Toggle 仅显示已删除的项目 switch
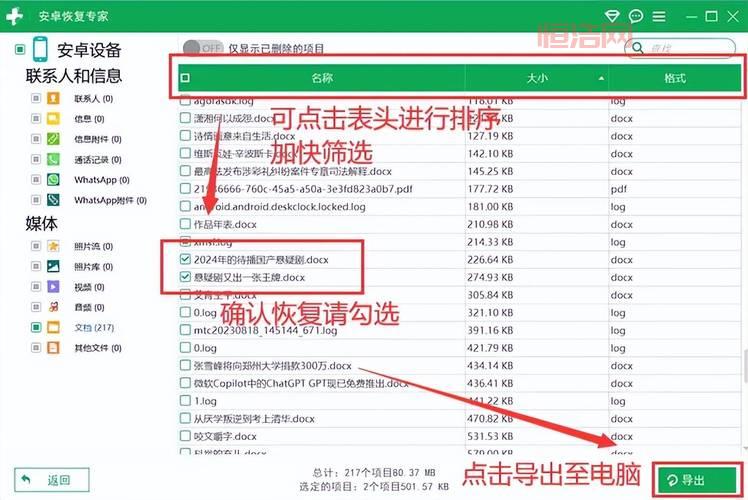 coord(203,47)
